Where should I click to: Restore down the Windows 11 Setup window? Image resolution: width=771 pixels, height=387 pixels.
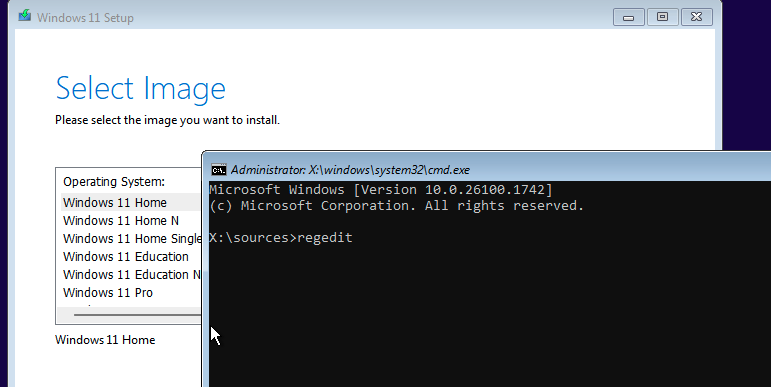pos(662,17)
